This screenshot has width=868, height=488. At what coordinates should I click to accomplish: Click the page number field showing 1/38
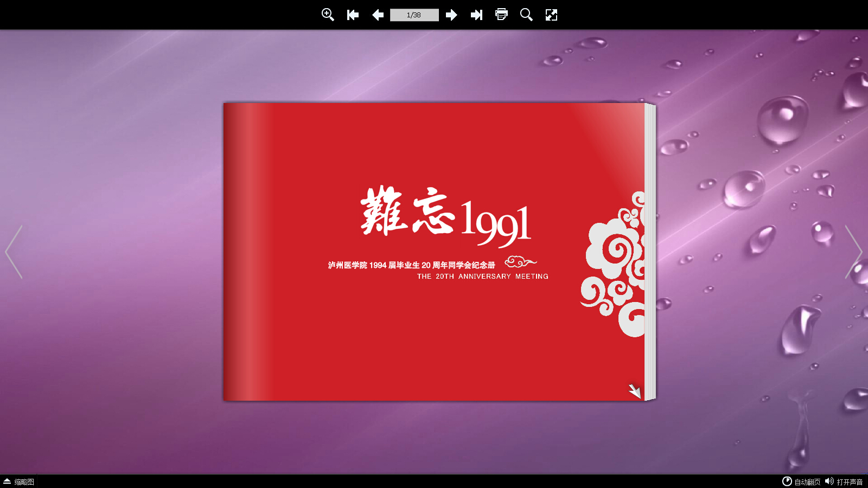pyautogui.click(x=414, y=15)
